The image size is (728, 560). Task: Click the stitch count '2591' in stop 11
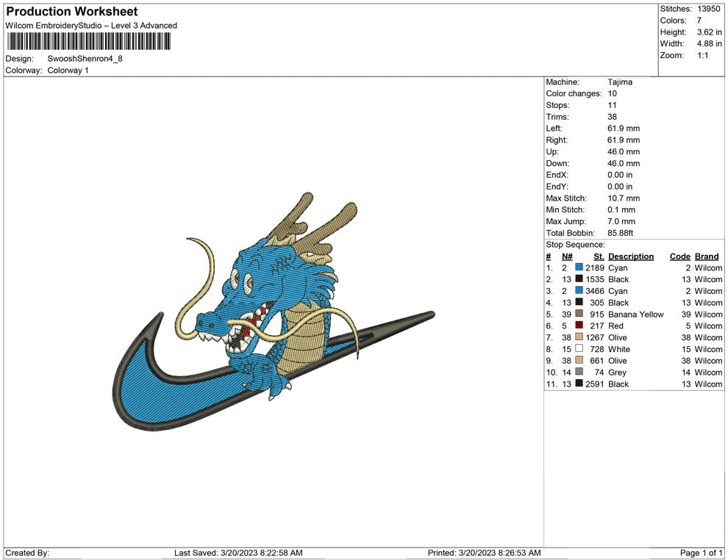click(x=595, y=384)
